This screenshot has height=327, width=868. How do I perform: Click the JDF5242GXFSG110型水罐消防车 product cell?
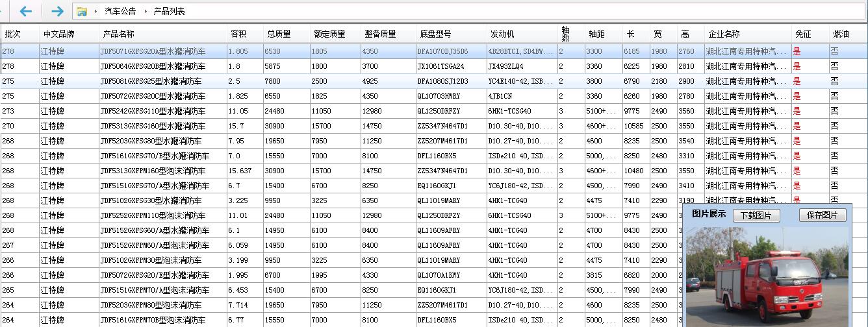[153, 111]
